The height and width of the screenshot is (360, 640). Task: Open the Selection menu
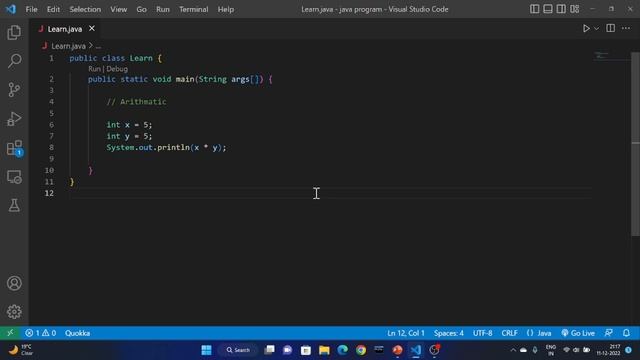pos(85,9)
